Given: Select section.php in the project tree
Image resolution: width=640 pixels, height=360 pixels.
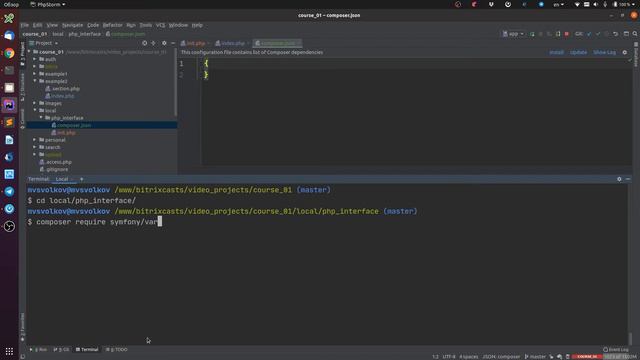Looking at the screenshot, I should (62, 89).
